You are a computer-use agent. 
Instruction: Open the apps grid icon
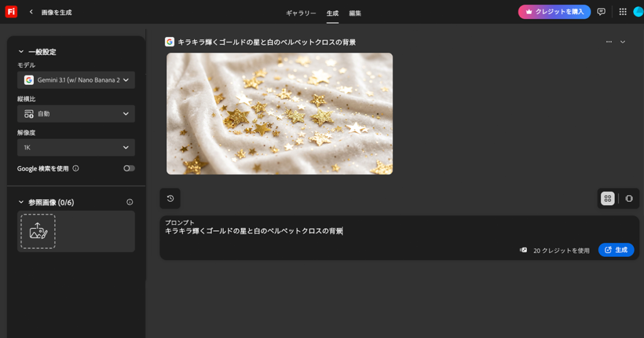(x=623, y=12)
